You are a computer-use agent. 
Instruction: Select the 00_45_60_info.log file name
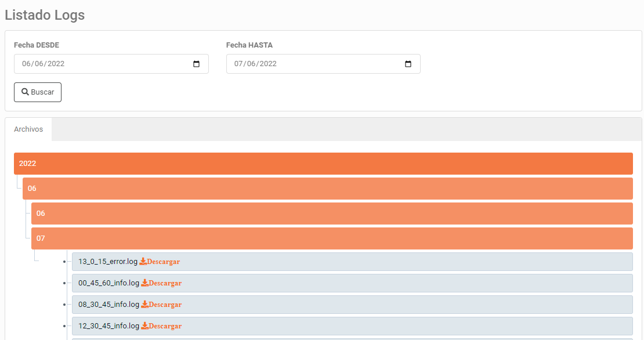coord(109,283)
